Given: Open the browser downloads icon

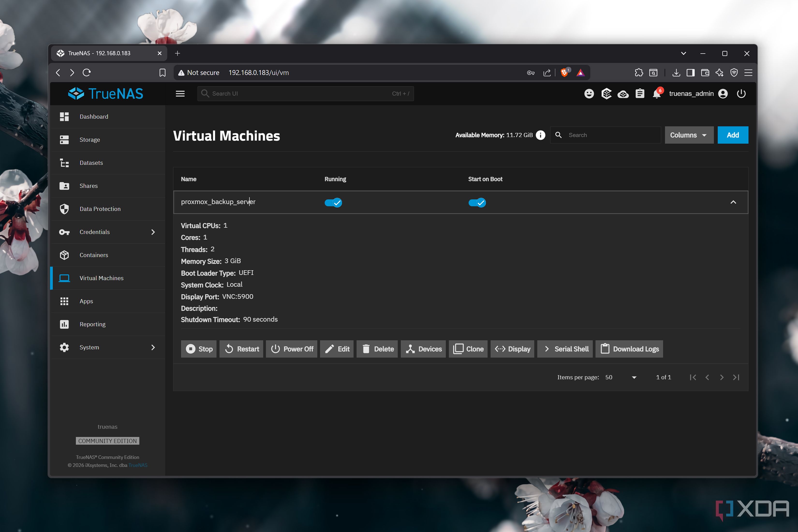Looking at the screenshot, I should [x=676, y=73].
